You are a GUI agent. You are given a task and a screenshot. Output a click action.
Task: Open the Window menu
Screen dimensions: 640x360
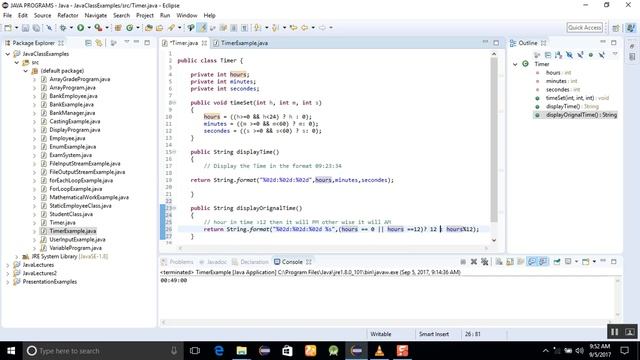coord(187,16)
